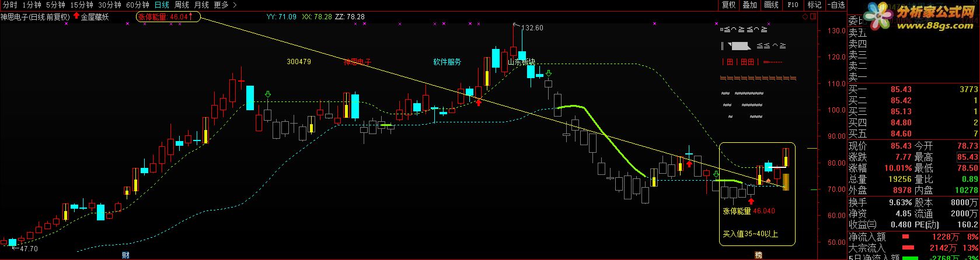980x260 pixels.
Task: Click the PE(动) 160.2 value
Action: pos(968,224)
